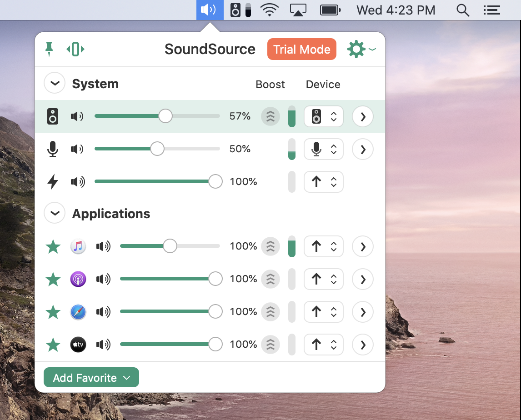Image resolution: width=521 pixels, height=420 pixels.
Task: Click the 57% output volume value
Action: click(240, 116)
